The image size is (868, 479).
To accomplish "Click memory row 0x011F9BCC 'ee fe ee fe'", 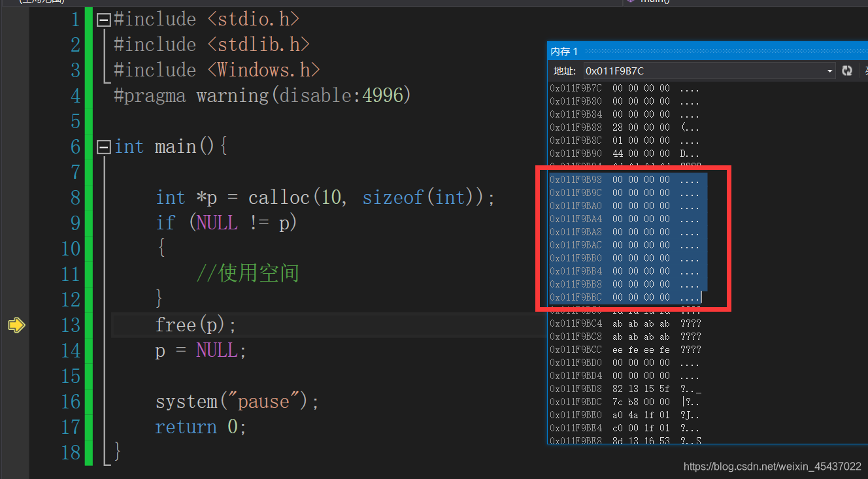I will coord(624,350).
